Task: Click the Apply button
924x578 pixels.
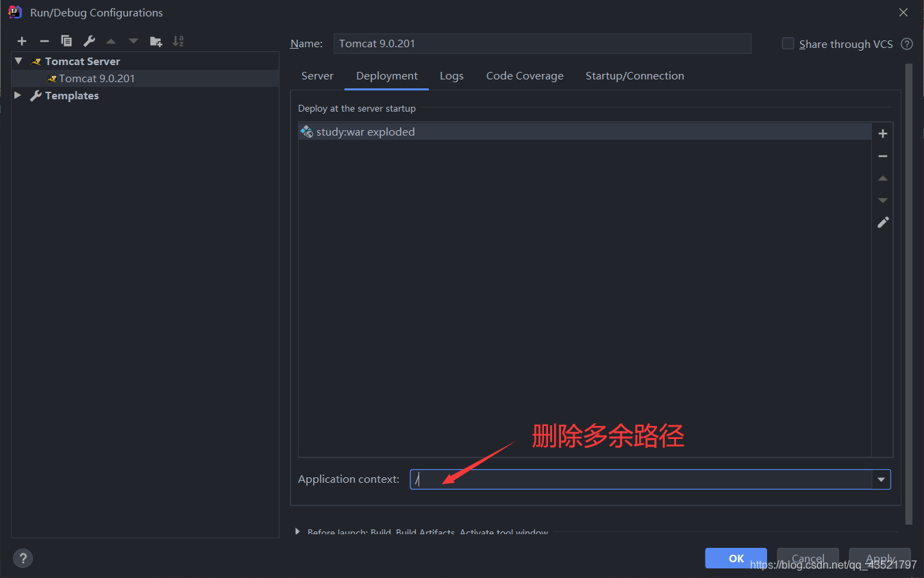Action: coord(880,558)
